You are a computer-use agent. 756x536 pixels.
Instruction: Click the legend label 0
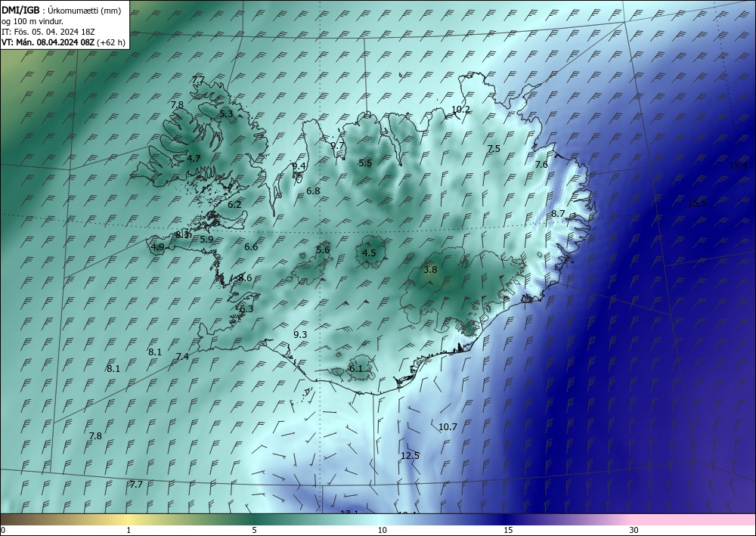coord(3,530)
